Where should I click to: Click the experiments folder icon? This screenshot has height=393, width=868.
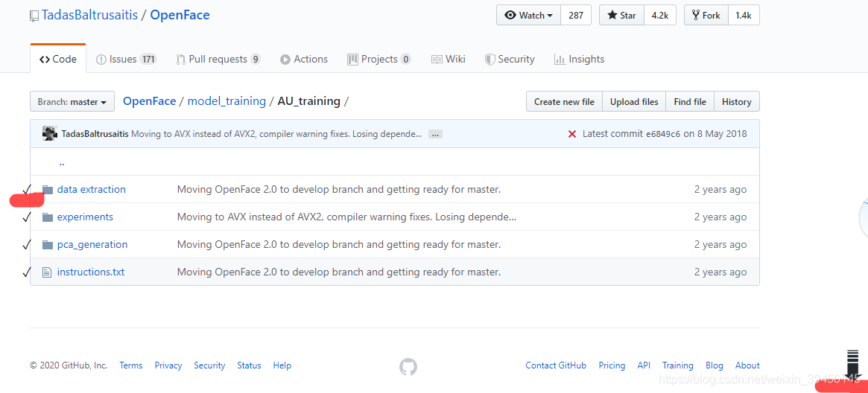click(48, 217)
